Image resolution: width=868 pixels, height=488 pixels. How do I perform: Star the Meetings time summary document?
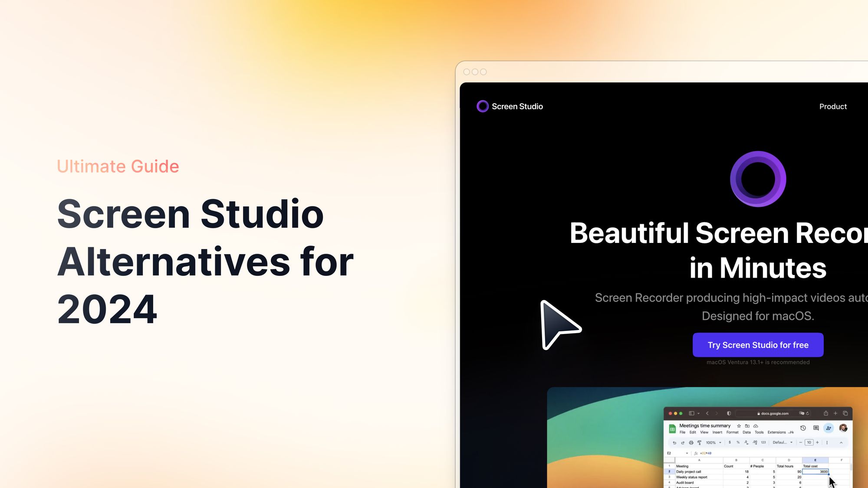739,426
